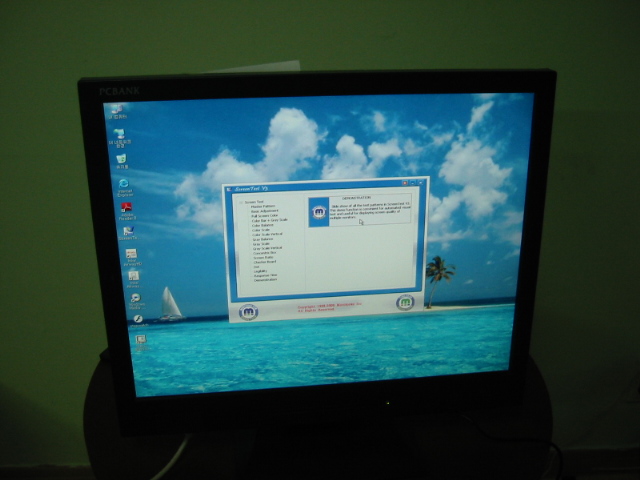The image size is (640, 480).
Task: Collapse the Screen Test tree root
Action: pyautogui.click(x=241, y=202)
